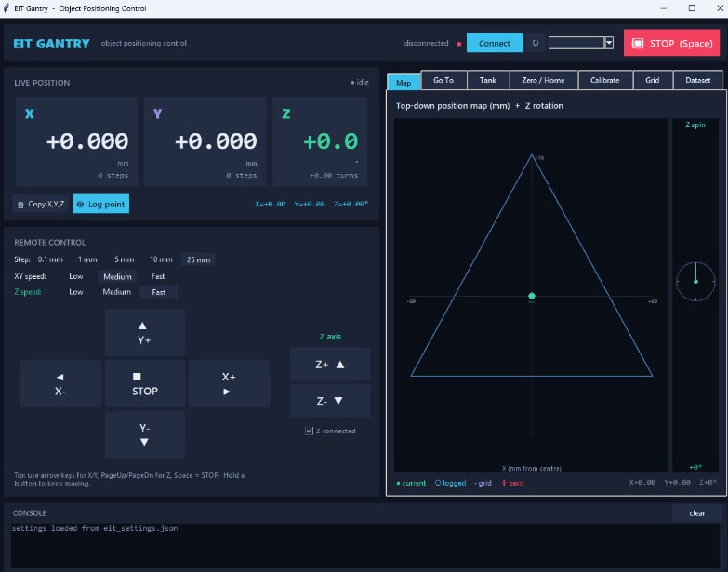Image resolution: width=728 pixels, height=572 pixels.
Task: Select the 5 mm step size
Action: pyautogui.click(x=124, y=259)
